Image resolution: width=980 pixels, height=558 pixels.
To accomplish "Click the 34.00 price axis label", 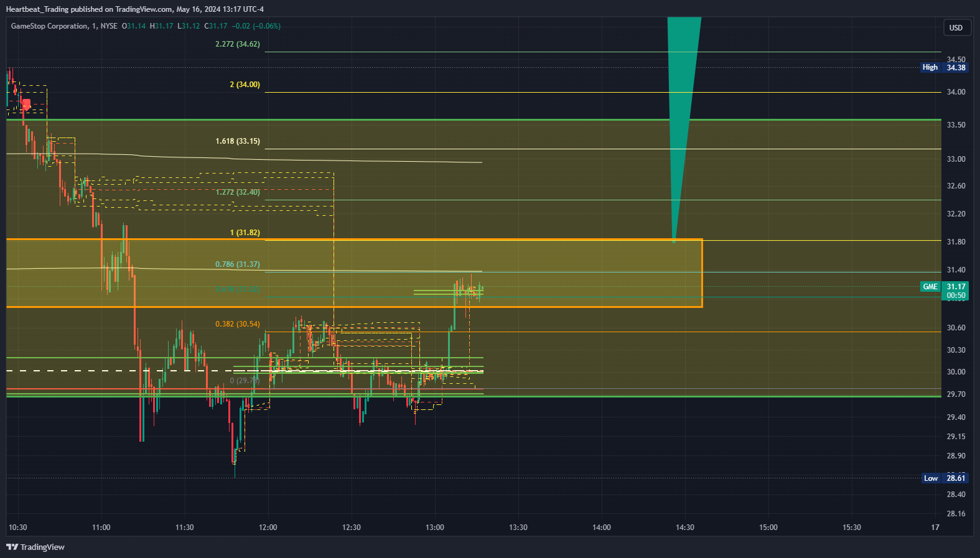I will coord(956,92).
